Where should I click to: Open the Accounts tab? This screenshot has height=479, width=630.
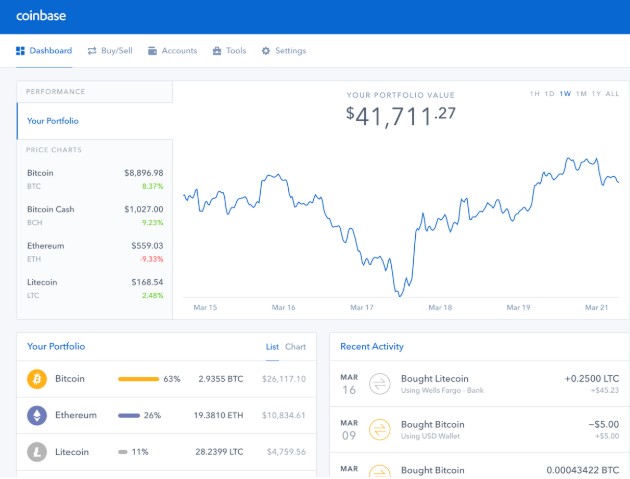[x=172, y=51]
